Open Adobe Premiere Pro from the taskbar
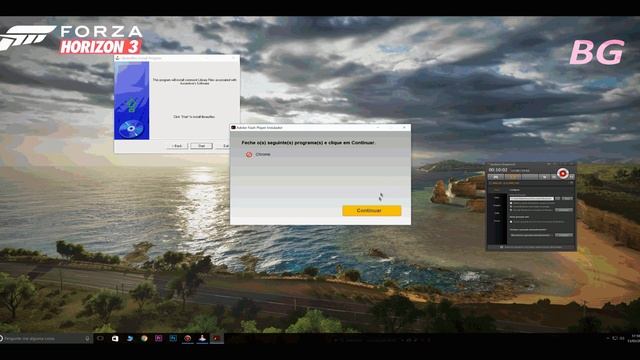This screenshot has width=640, height=360. (158, 338)
